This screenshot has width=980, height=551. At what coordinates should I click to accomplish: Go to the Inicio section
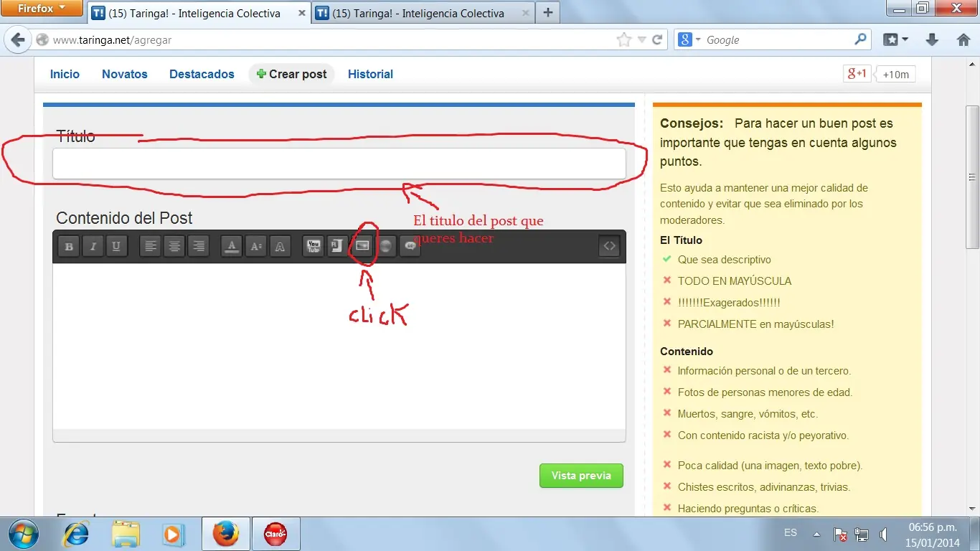click(65, 74)
